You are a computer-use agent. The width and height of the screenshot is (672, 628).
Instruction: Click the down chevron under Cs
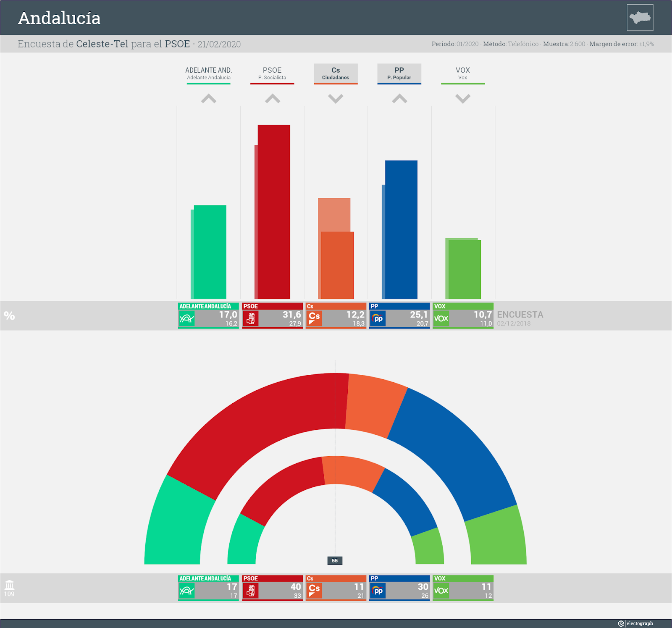coord(336,99)
